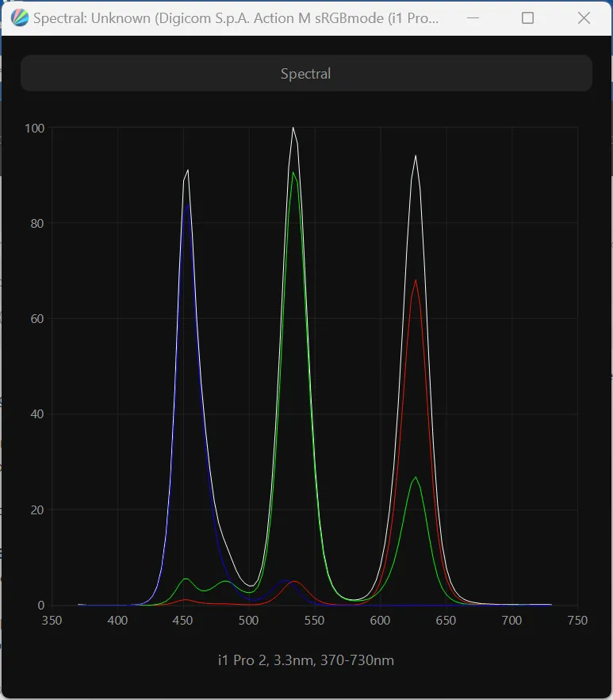Select the red curve peak near 625nm
613x700 pixels.
click(x=416, y=280)
